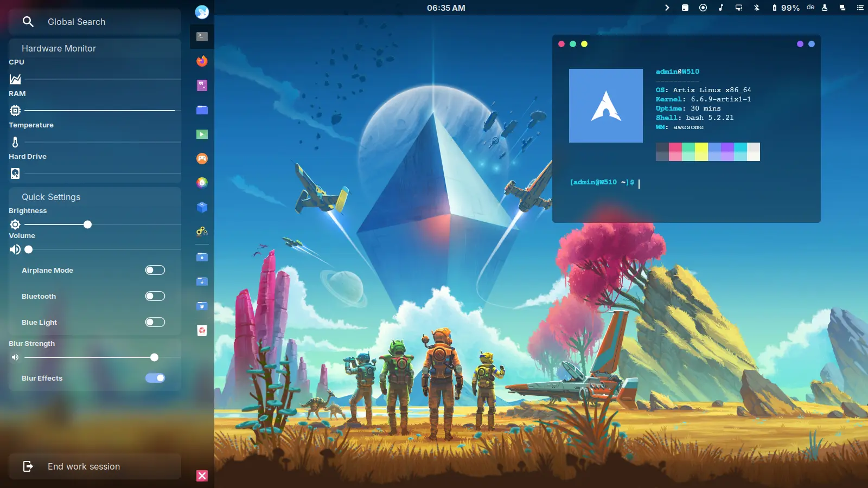Open the Trash bin in the dock
This screenshot has height=488, width=868.
[x=202, y=330]
